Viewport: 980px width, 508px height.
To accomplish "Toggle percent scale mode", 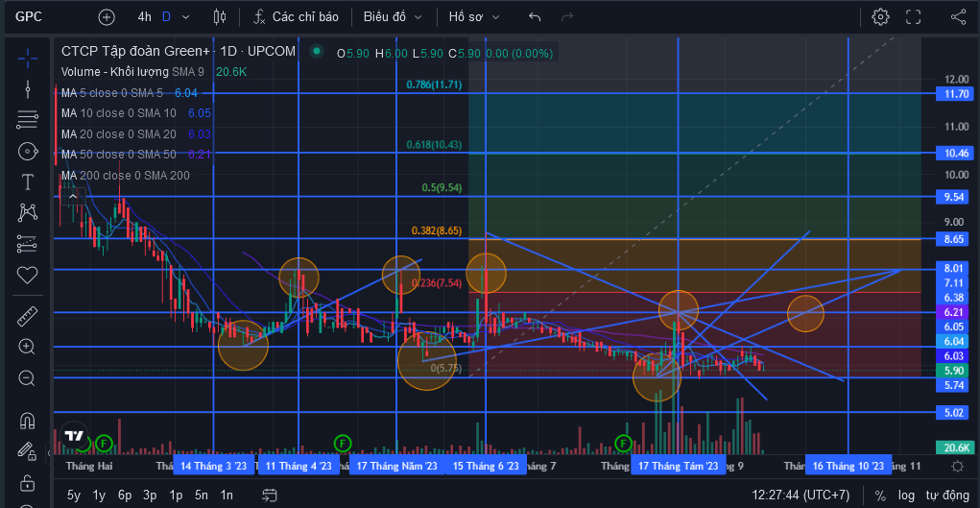I will (880, 496).
